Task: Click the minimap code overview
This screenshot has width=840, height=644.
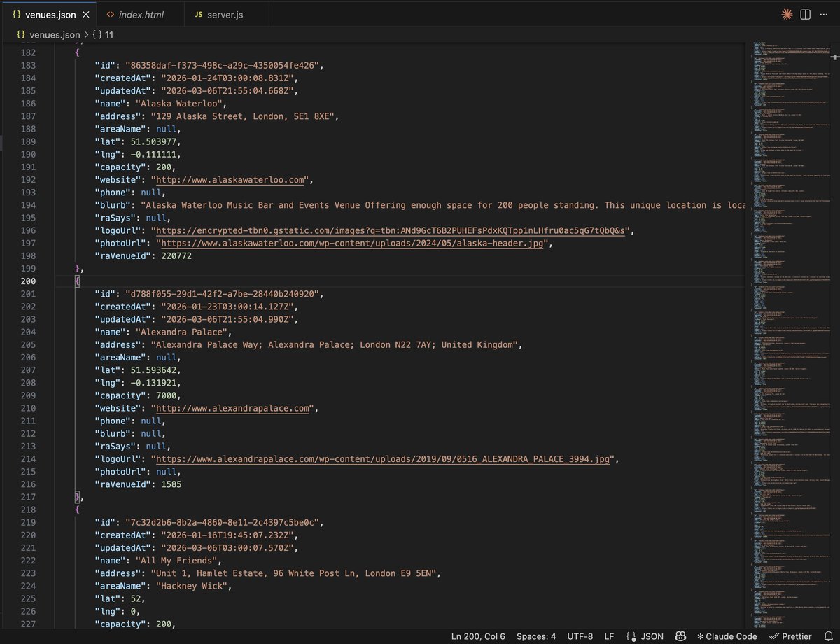Action: pos(791,335)
